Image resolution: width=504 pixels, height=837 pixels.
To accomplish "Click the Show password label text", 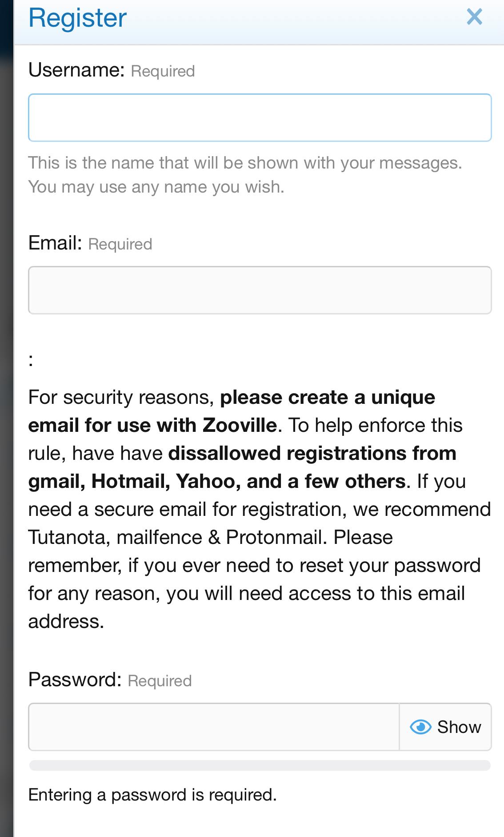I will tap(459, 727).
